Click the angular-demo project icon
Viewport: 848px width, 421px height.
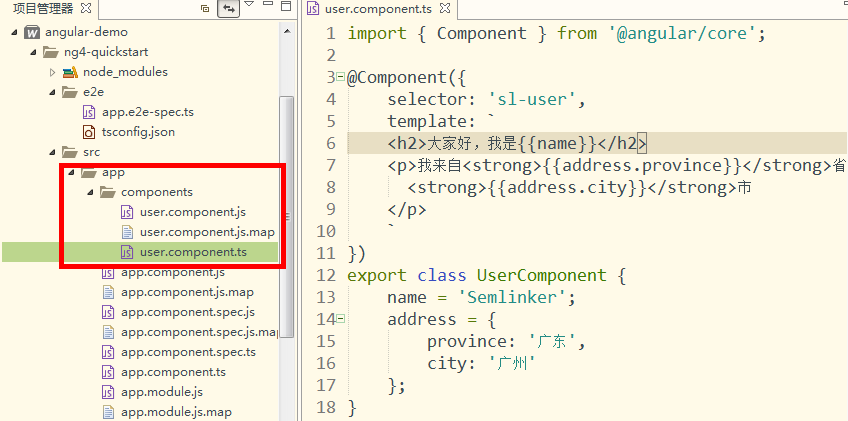[x=32, y=32]
